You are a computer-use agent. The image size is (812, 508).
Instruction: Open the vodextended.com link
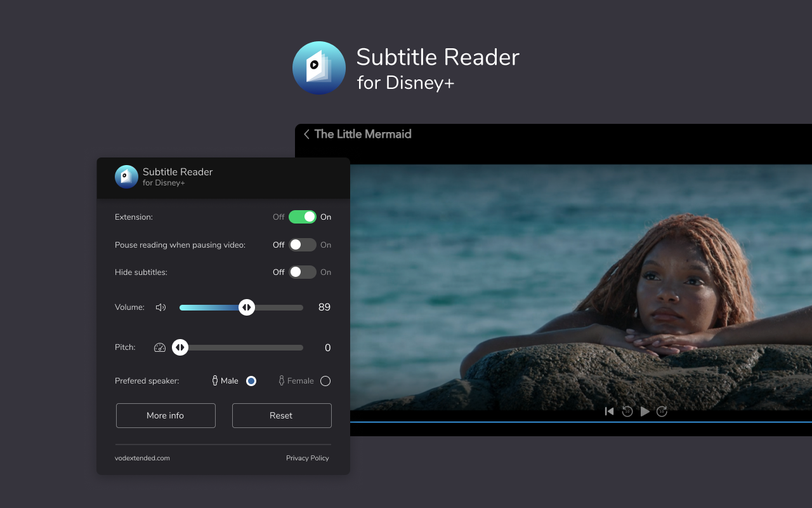pyautogui.click(x=142, y=458)
